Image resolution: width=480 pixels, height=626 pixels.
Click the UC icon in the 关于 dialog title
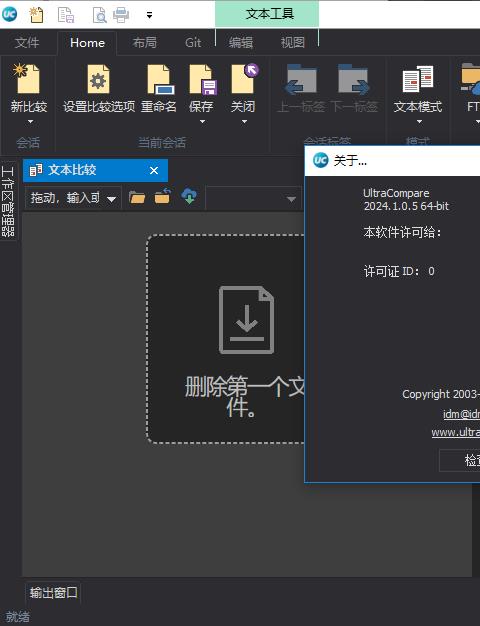click(x=320, y=160)
